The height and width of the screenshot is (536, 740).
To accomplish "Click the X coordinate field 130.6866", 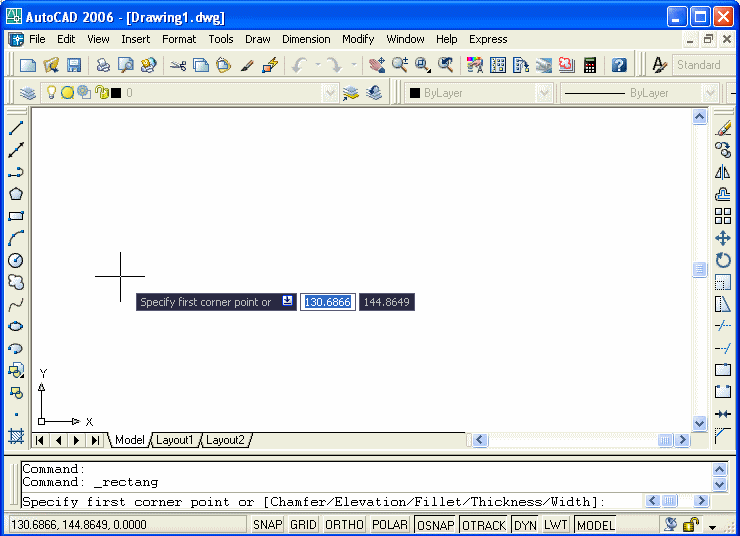I will pos(328,302).
